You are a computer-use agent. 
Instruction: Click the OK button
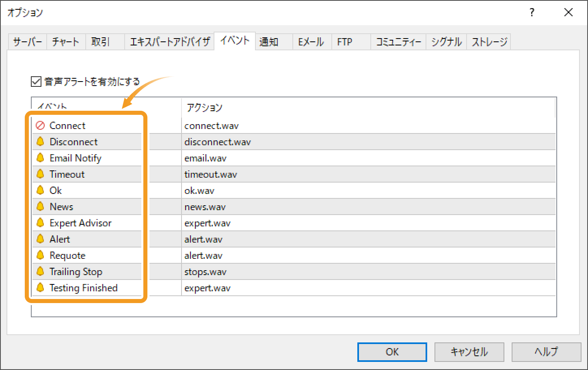click(x=391, y=352)
